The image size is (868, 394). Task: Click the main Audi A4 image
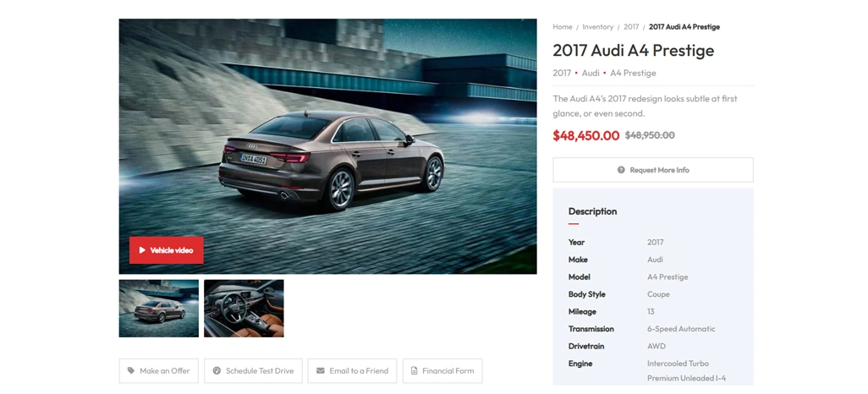pos(327,146)
